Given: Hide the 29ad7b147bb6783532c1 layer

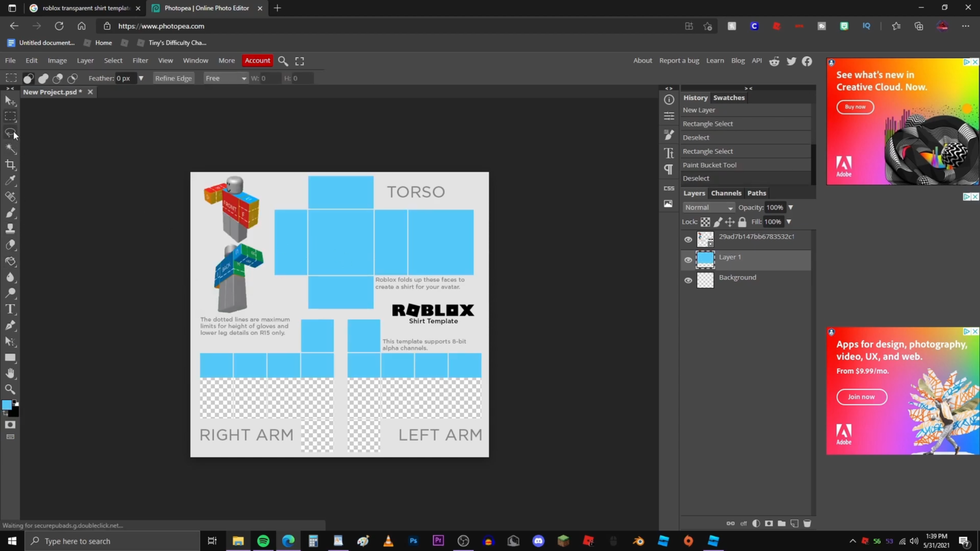Looking at the screenshot, I should (688, 239).
